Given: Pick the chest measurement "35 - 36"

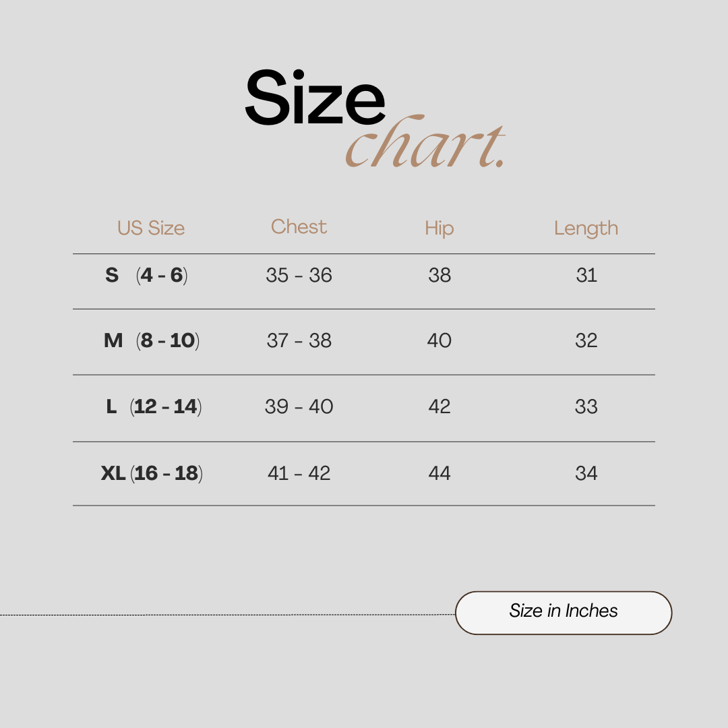Looking at the screenshot, I should pyautogui.click(x=299, y=276).
